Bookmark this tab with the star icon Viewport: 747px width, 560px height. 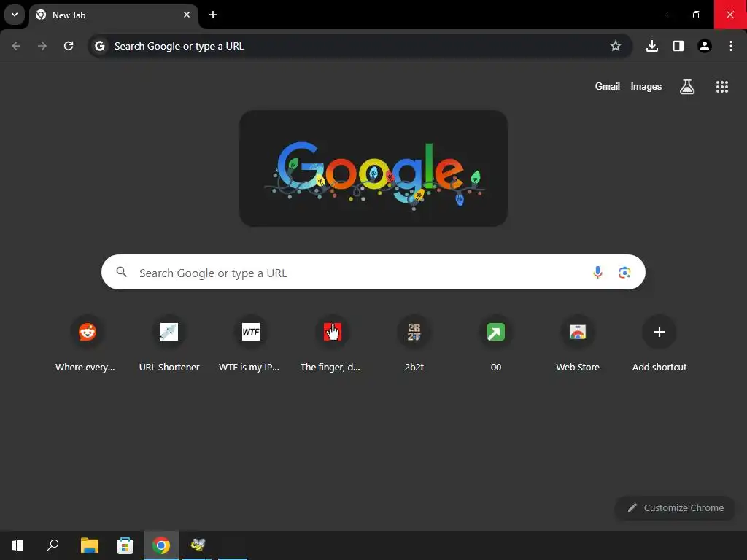click(x=616, y=46)
